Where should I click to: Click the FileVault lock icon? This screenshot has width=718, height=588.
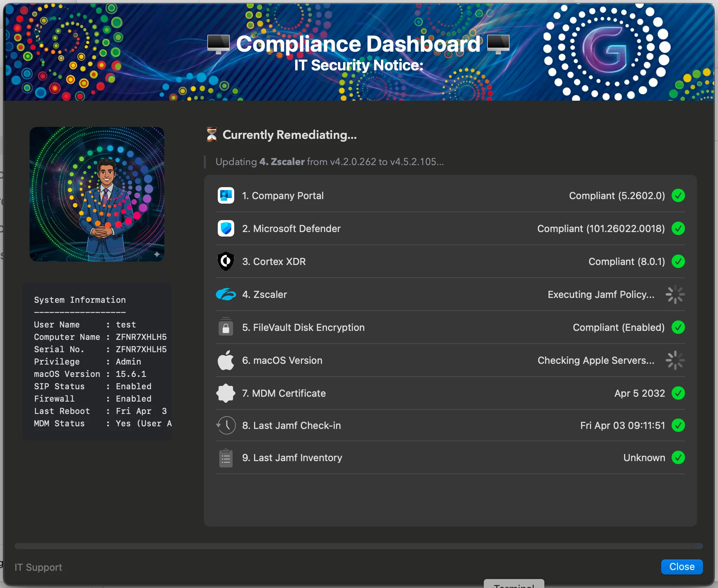tap(226, 327)
